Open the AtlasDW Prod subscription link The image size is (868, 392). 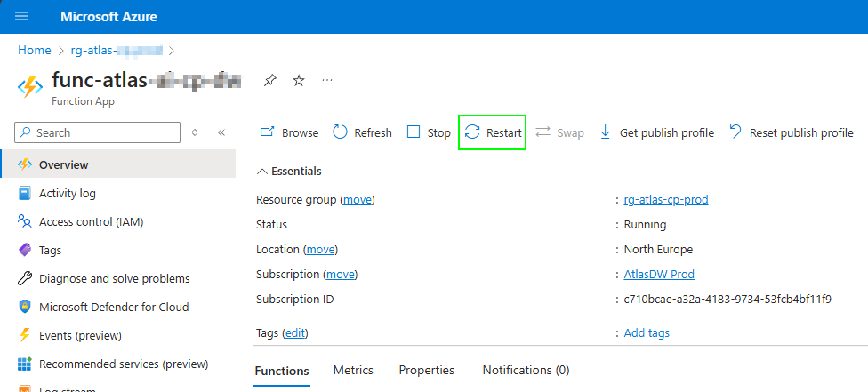pos(659,275)
